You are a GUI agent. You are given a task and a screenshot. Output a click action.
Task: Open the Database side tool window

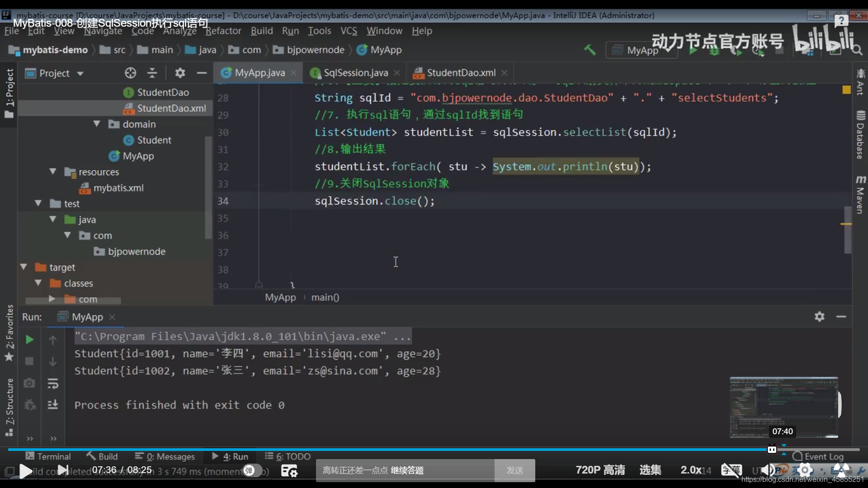[x=860, y=135]
